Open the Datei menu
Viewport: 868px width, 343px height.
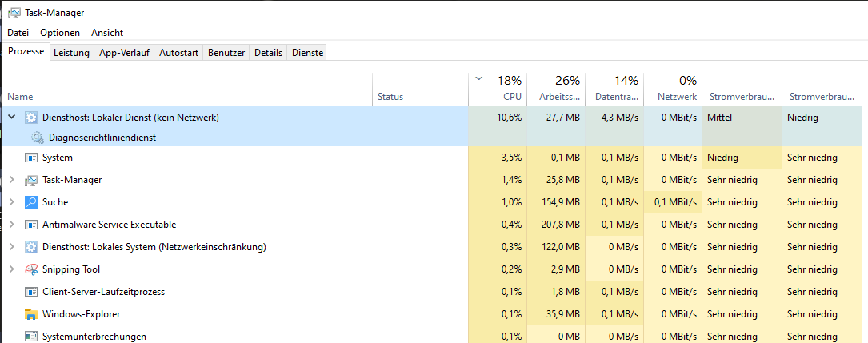(x=18, y=33)
